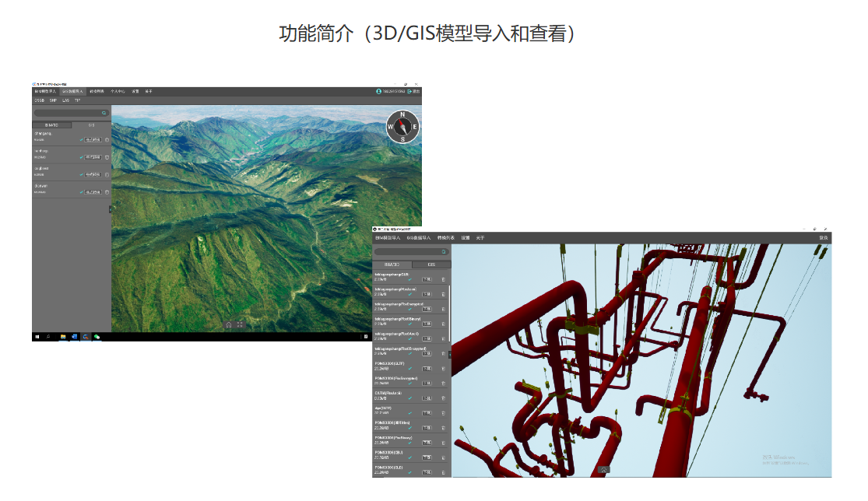Image resolution: width=868 pixels, height=501 pixels.
Task: Download CATIA(FbxAscii) model
Action: click(x=427, y=398)
